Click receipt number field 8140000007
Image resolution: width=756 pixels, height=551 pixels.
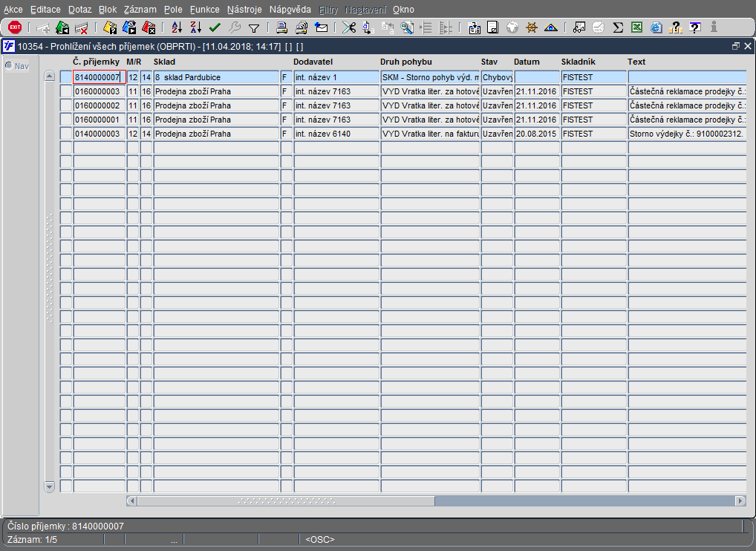pyautogui.click(x=100, y=77)
